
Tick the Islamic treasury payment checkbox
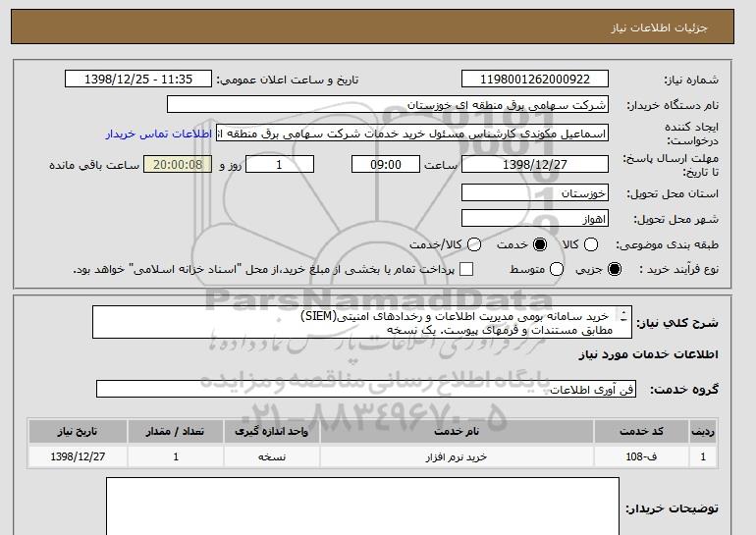coord(467,269)
